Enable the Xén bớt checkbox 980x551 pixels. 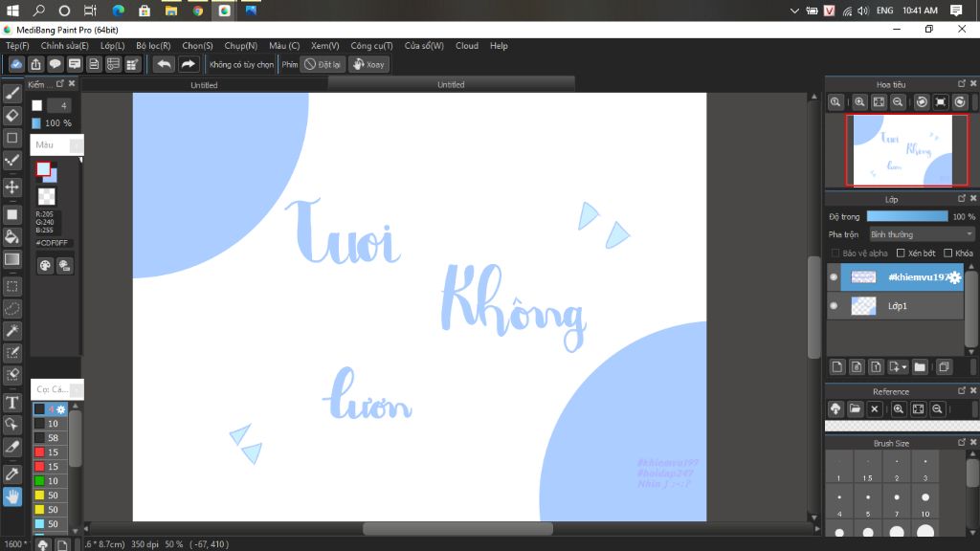coord(901,253)
